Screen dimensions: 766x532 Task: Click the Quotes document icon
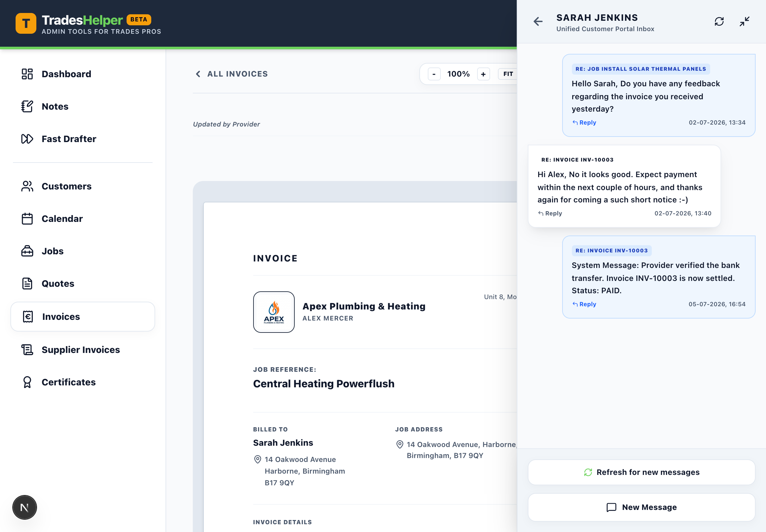pyautogui.click(x=27, y=283)
